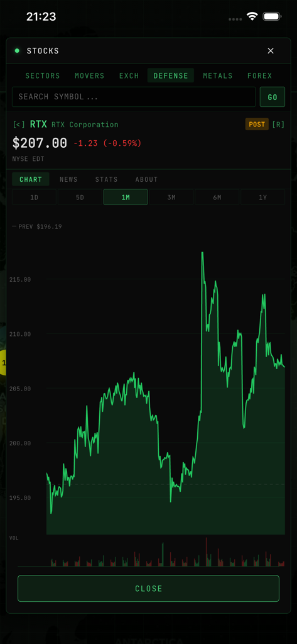The width and height of the screenshot is (297, 644).
Task: Click the green status dot beside STOCKS
Action: click(17, 51)
